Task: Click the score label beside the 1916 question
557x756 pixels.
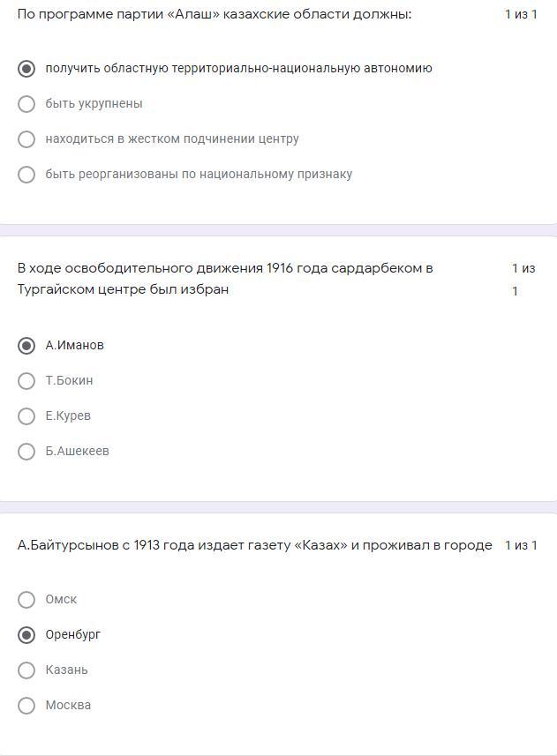Action: (523, 279)
